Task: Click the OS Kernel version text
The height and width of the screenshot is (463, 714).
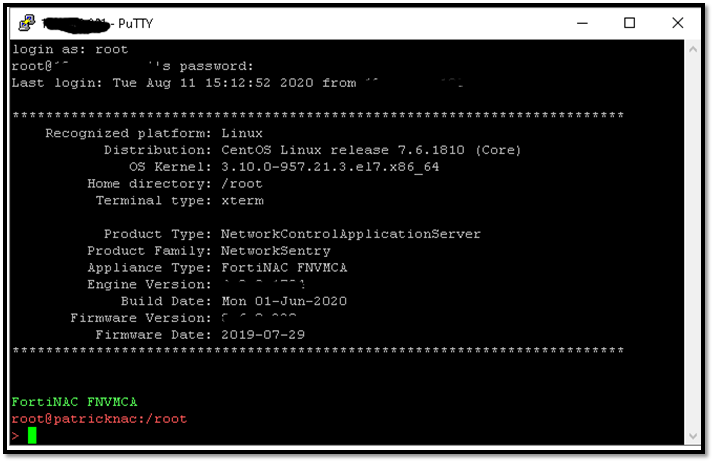Action: [x=329, y=167]
